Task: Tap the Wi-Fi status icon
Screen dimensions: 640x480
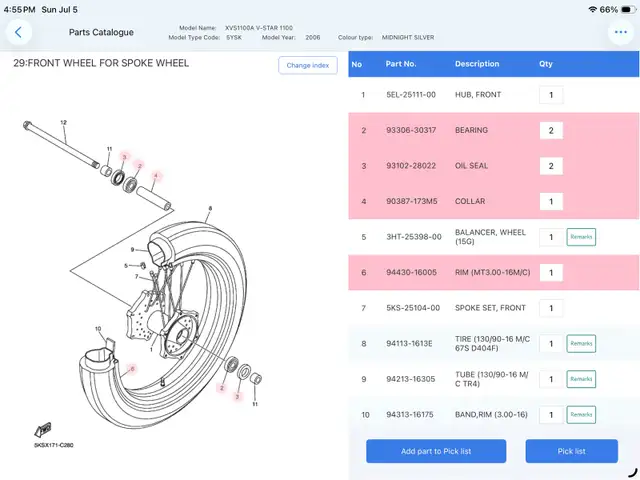Action: [593, 9]
